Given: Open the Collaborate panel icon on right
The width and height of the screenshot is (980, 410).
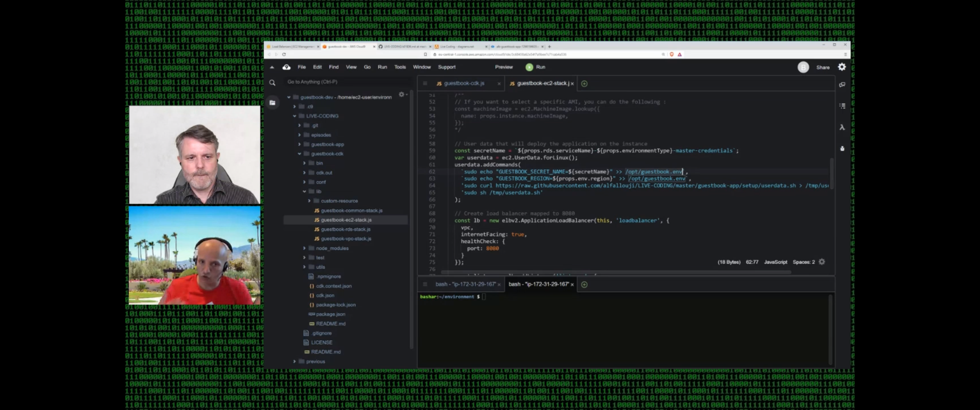Looking at the screenshot, I should pyautogui.click(x=842, y=85).
